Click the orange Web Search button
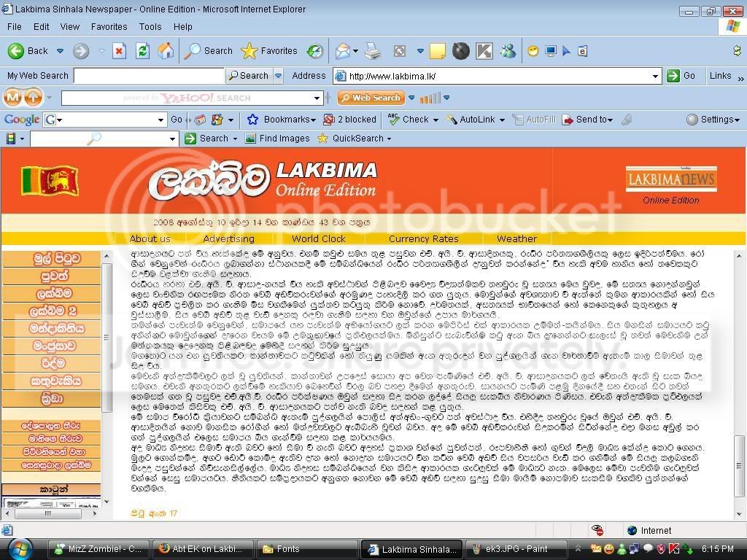This screenshot has width=747, height=560. coord(371,98)
